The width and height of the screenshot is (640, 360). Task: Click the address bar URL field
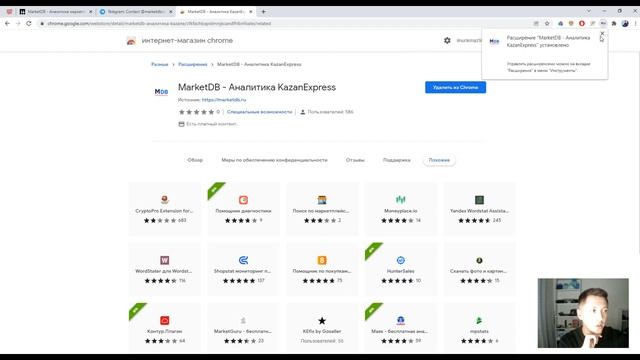click(x=286, y=24)
